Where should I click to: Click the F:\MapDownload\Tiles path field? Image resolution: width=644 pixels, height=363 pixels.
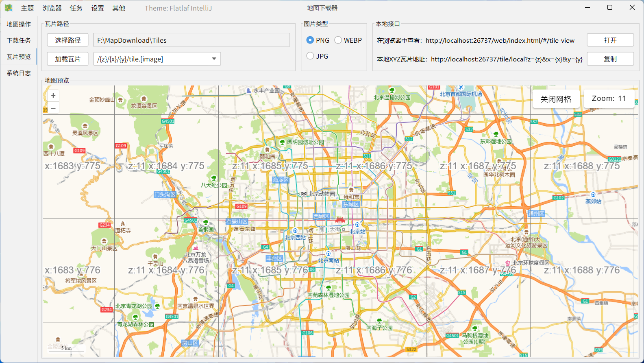click(191, 40)
